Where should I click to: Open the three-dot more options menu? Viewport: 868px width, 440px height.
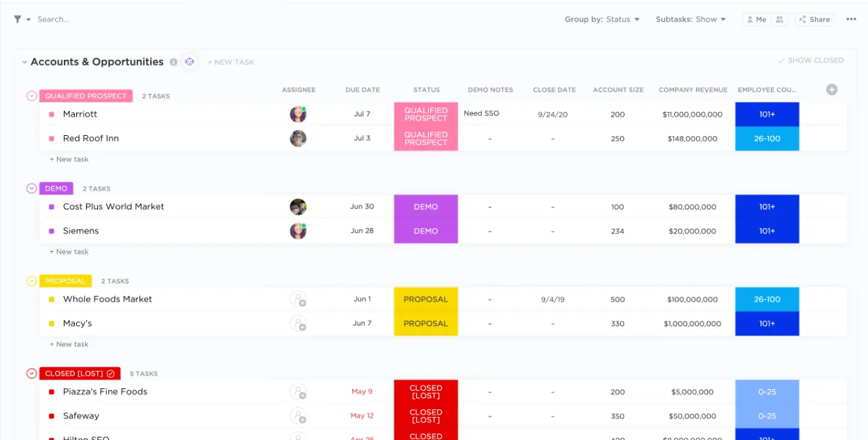point(851,20)
